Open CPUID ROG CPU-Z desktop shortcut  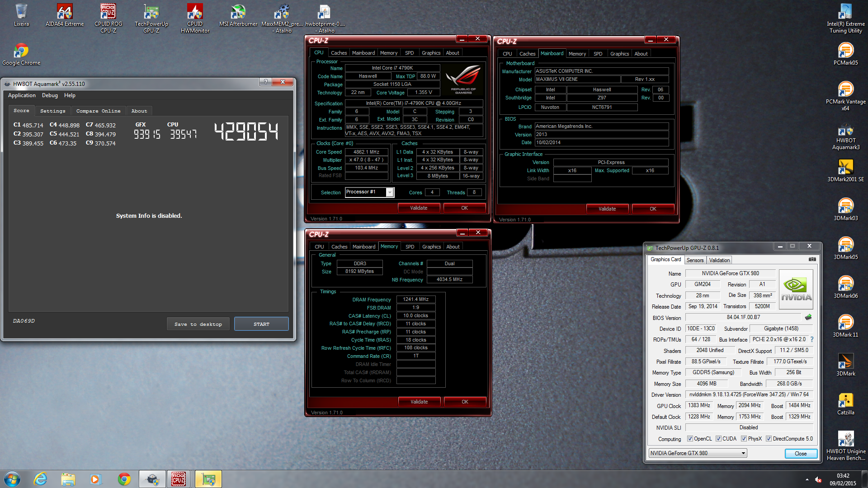tap(108, 19)
